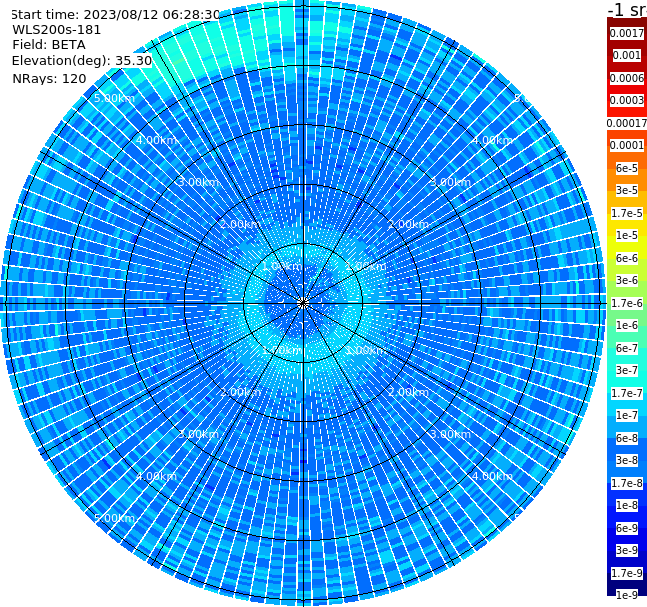Screen dimensions: 647x607
Task: Select the northeast 4.00km range label
Action: point(492,140)
